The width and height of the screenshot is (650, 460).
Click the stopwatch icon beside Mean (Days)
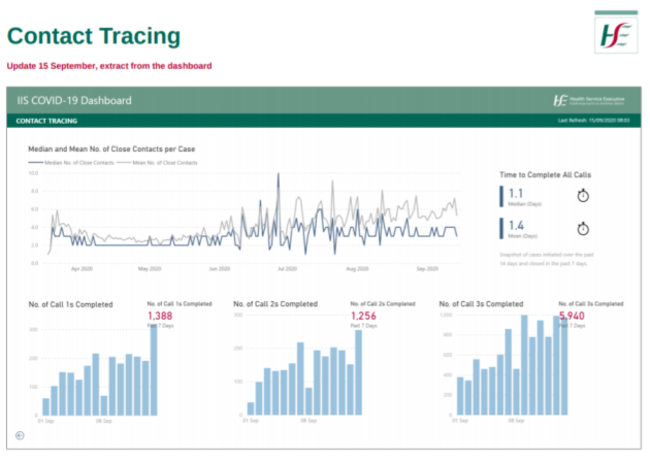tap(584, 229)
